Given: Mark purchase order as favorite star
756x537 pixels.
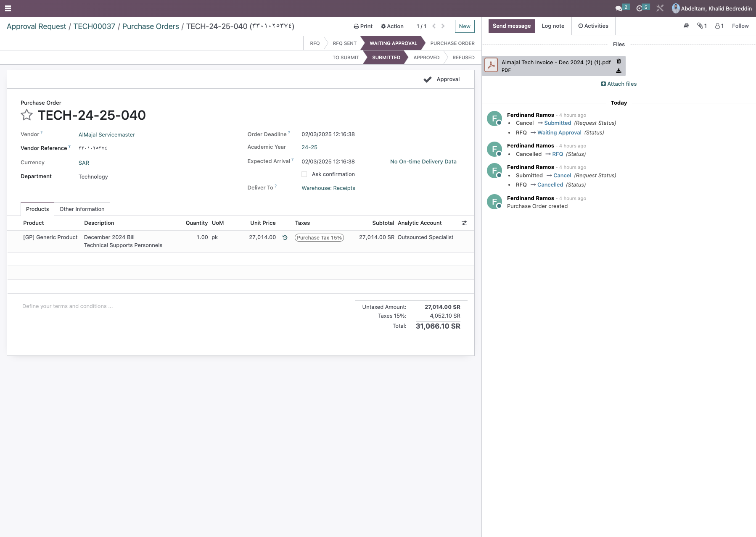Looking at the screenshot, I should (26, 115).
